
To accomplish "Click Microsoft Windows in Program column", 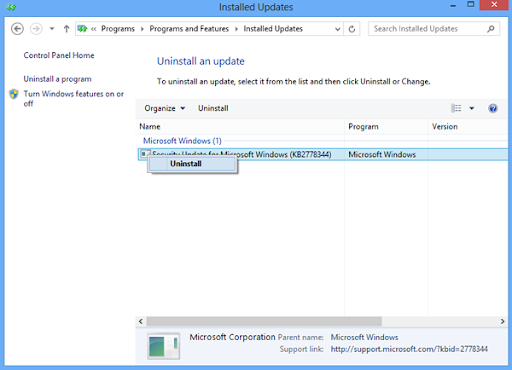I will [382, 155].
